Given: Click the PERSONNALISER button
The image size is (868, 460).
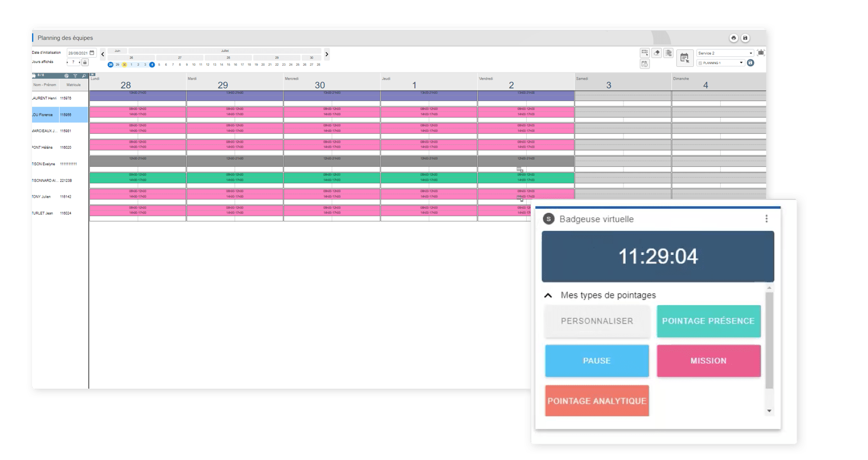Looking at the screenshot, I should click(597, 321).
